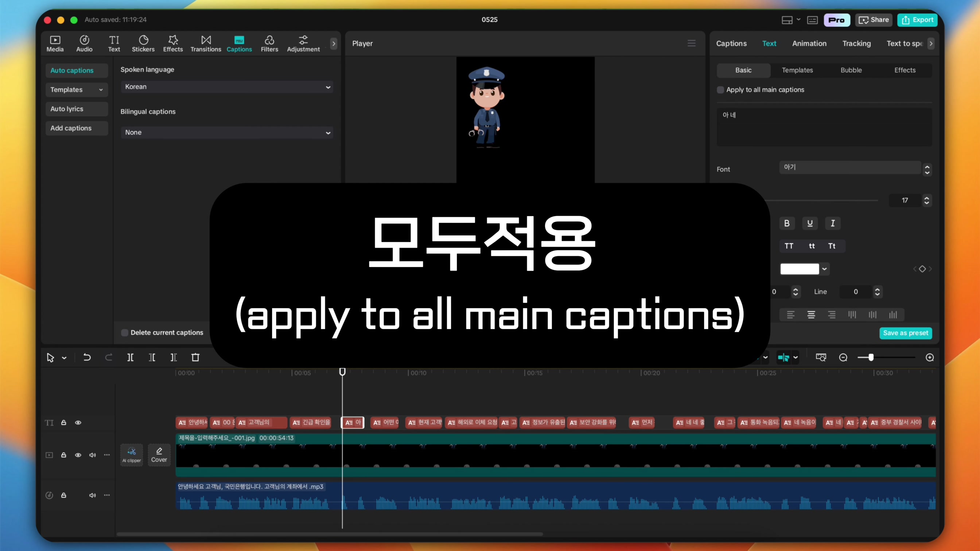Open the Cover editor
The image size is (980, 551).
(159, 455)
